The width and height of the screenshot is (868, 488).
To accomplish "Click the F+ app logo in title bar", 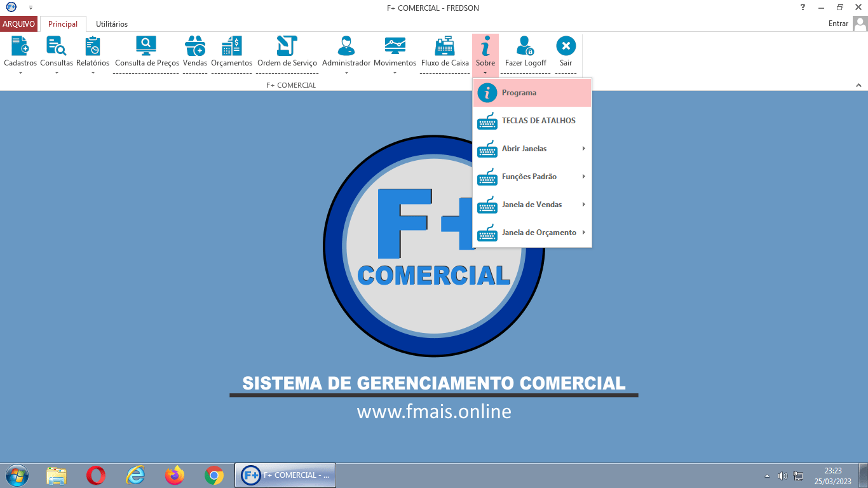I will click(x=11, y=8).
